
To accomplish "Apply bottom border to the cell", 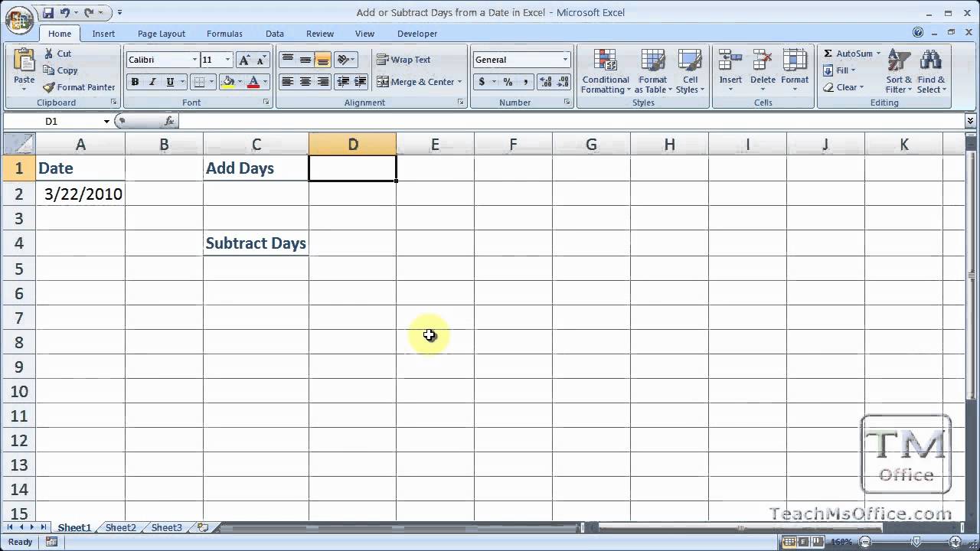I will click(199, 82).
